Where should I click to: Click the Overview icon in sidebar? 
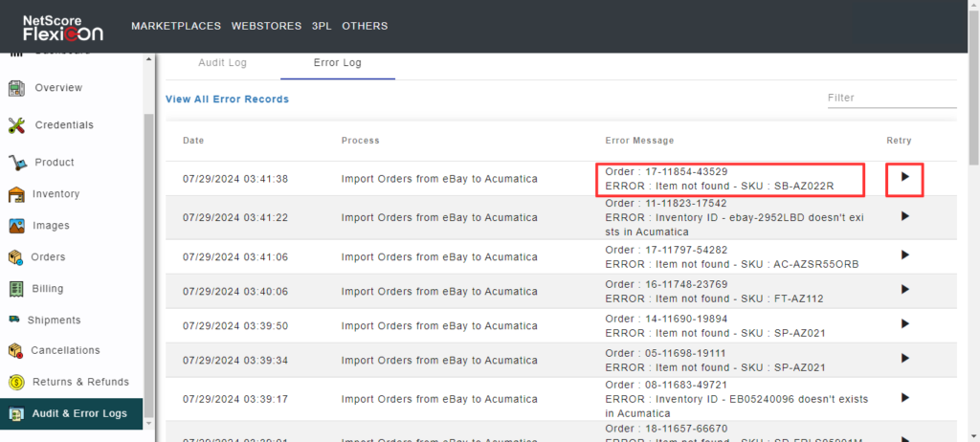[x=16, y=88]
